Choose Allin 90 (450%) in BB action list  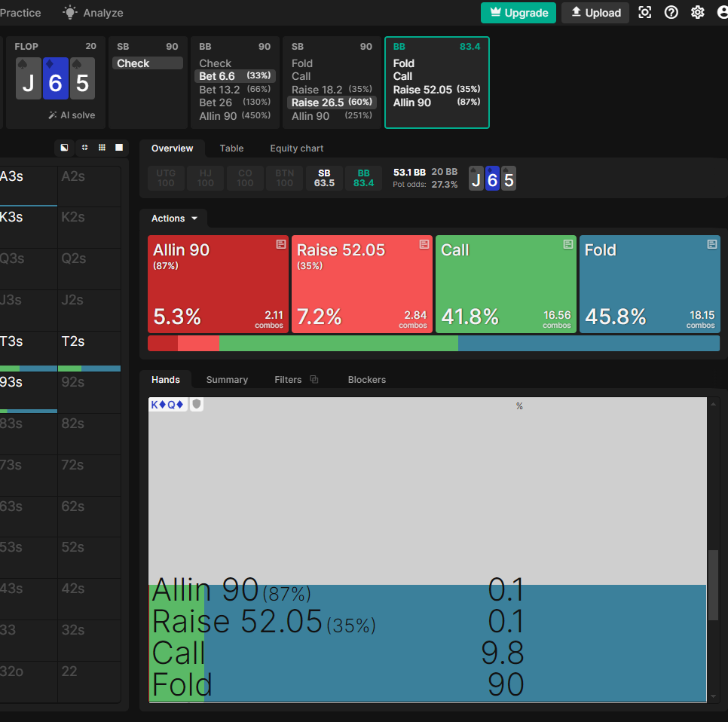click(235, 115)
